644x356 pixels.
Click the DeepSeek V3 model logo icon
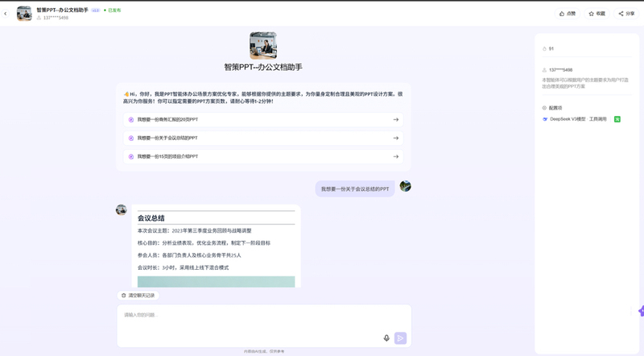pos(545,119)
